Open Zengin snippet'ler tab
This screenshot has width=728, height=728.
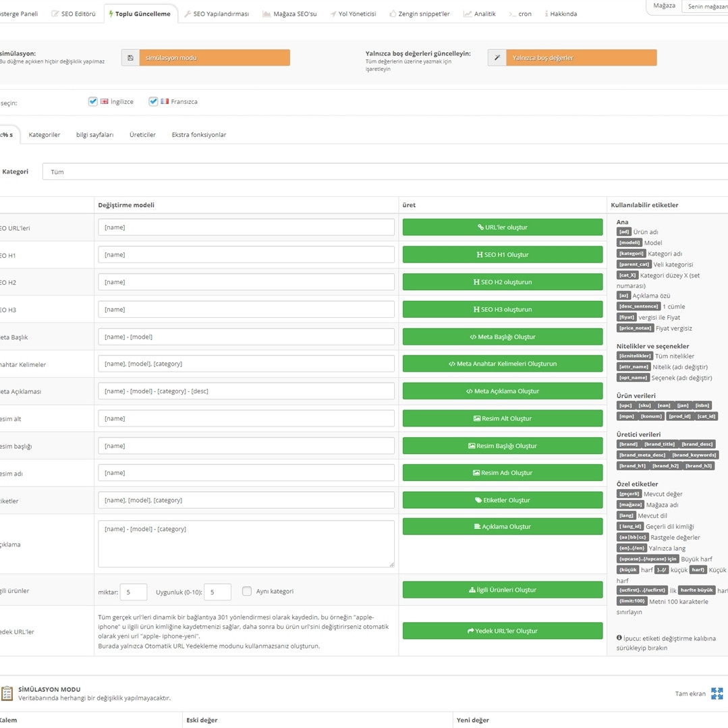419,14
